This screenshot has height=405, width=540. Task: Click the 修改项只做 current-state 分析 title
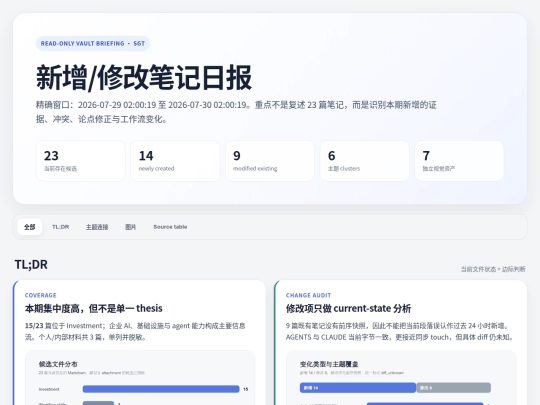pos(349,308)
